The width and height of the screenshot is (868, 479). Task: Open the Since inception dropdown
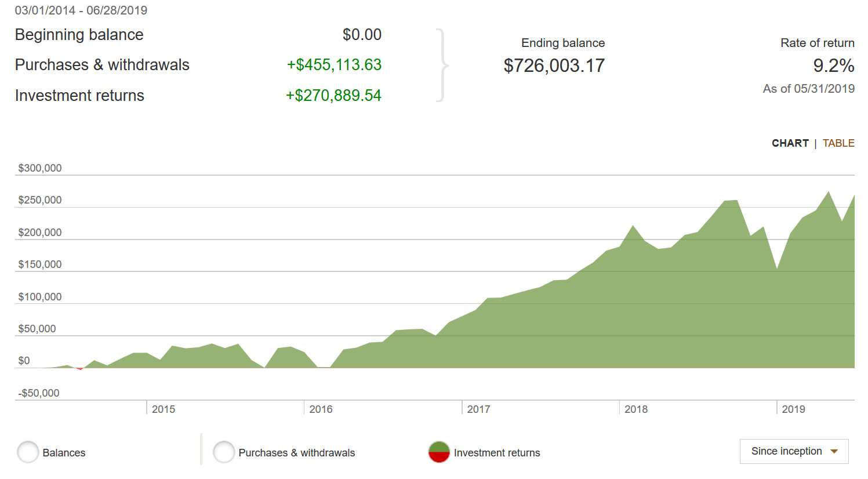[x=794, y=451]
